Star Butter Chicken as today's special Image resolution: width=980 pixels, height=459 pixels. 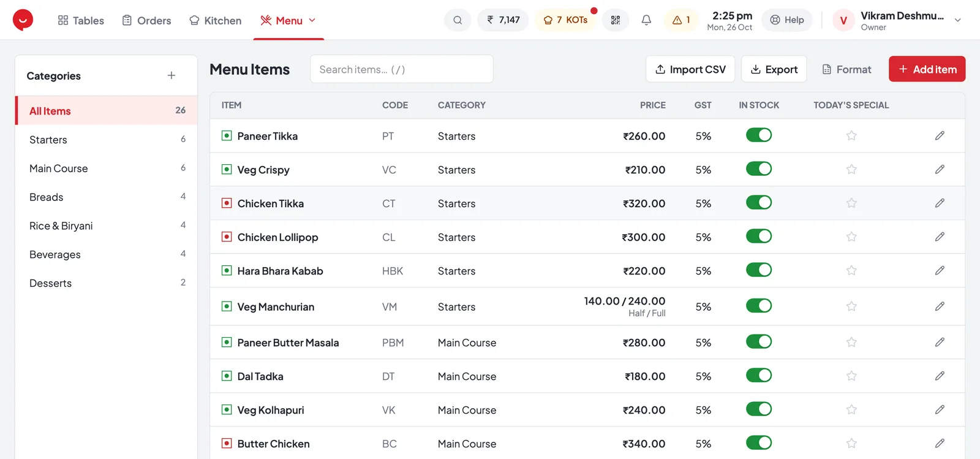click(x=851, y=443)
